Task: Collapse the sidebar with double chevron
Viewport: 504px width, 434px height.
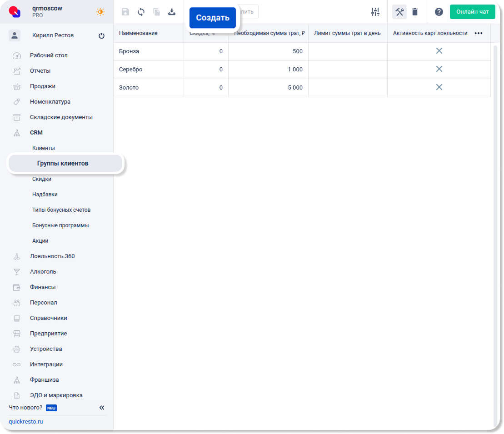Action: point(102,408)
